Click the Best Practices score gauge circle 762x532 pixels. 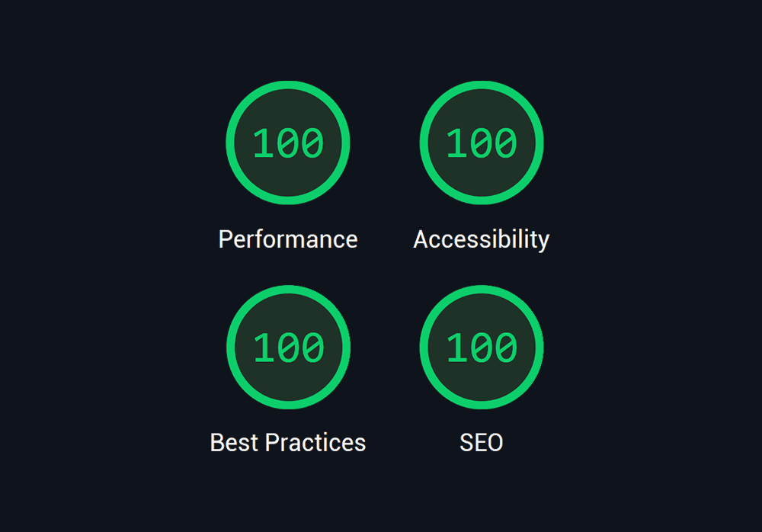[288, 348]
